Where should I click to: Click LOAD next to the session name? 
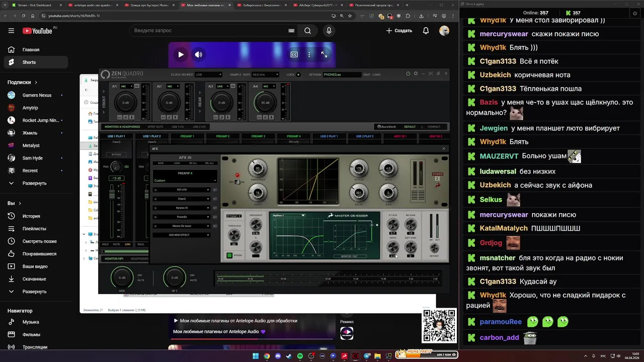376,74
